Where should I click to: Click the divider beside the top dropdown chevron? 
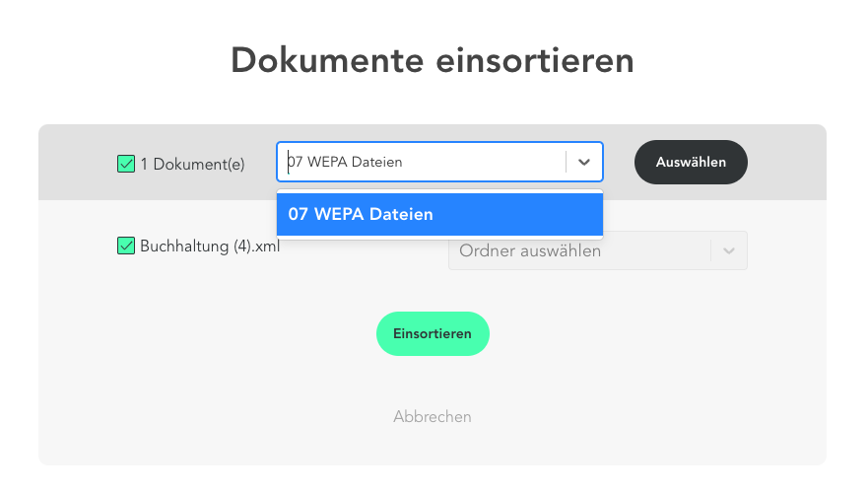(x=566, y=163)
